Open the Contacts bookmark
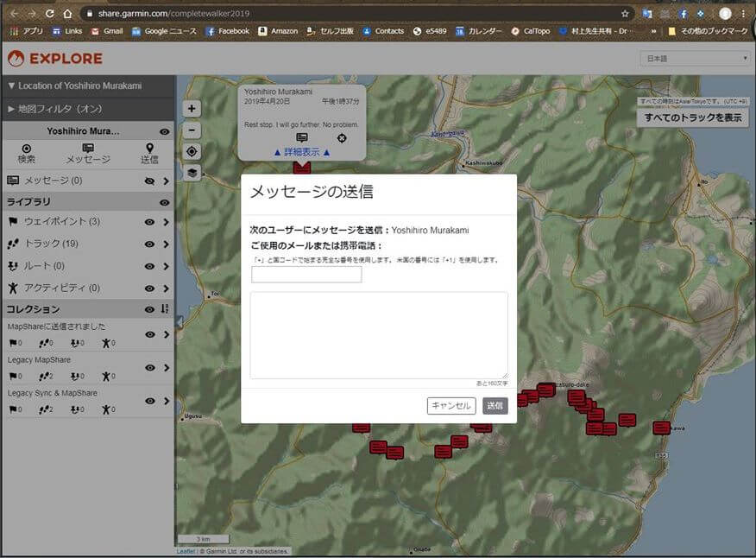Viewport: 756px width, 558px height. [x=383, y=31]
